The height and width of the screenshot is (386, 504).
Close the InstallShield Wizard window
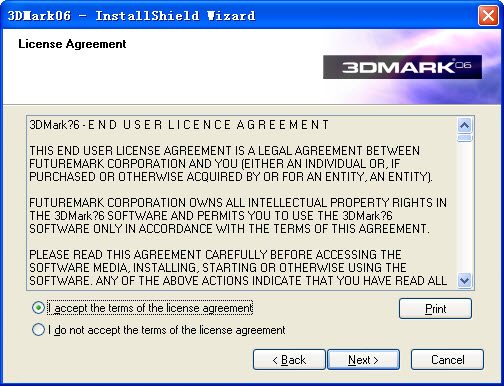pos(488,15)
